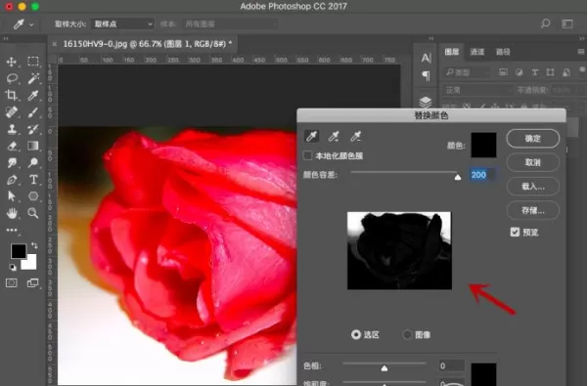Click the 取消 cancel button

pos(532,162)
